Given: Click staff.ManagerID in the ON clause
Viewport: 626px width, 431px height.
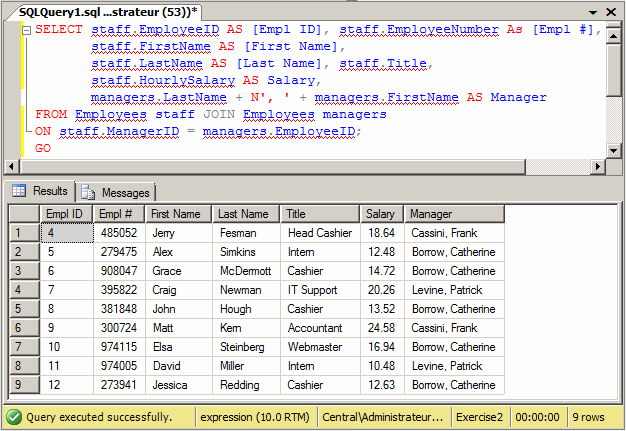Looking at the screenshot, I should pyautogui.click(x=119, y=132).
